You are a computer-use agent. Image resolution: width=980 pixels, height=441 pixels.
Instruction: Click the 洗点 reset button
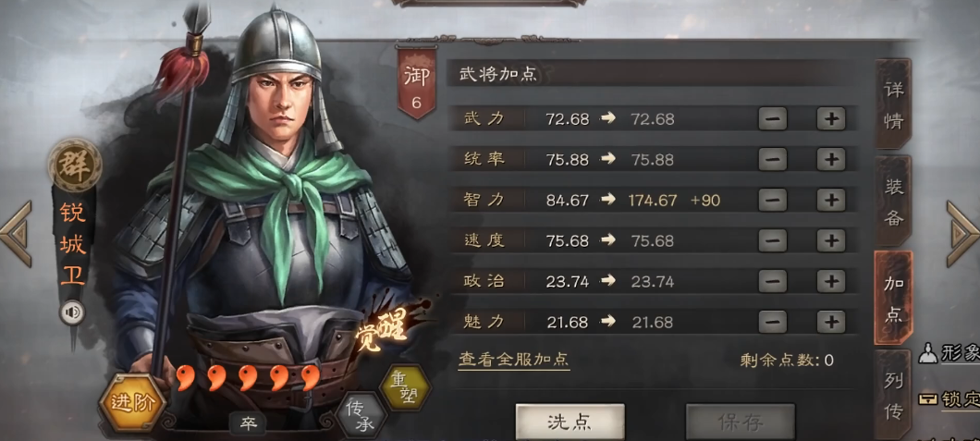(570, 423)
